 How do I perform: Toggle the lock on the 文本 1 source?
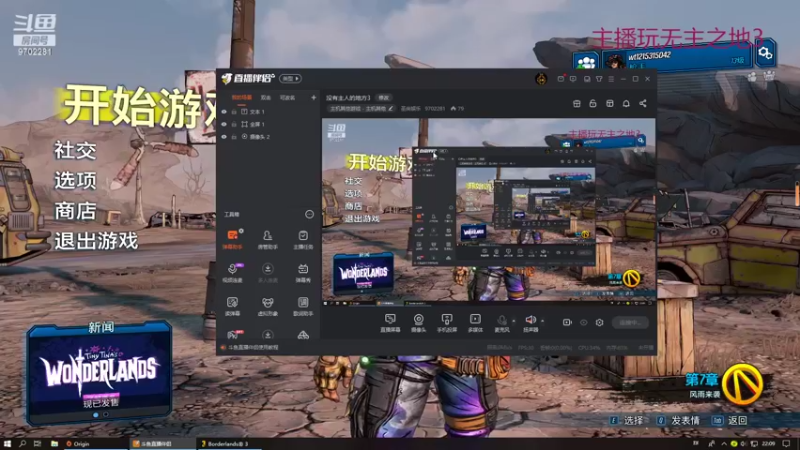234,112
